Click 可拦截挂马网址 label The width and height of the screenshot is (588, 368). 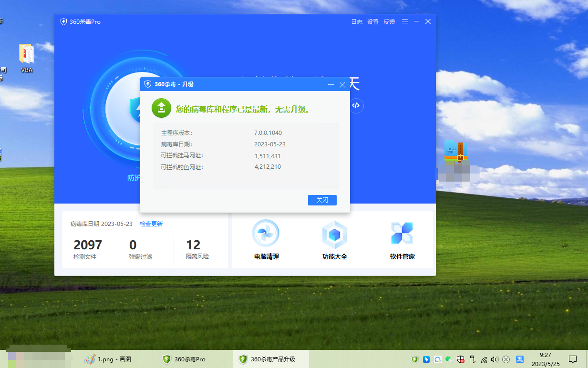tap(182, 155)
